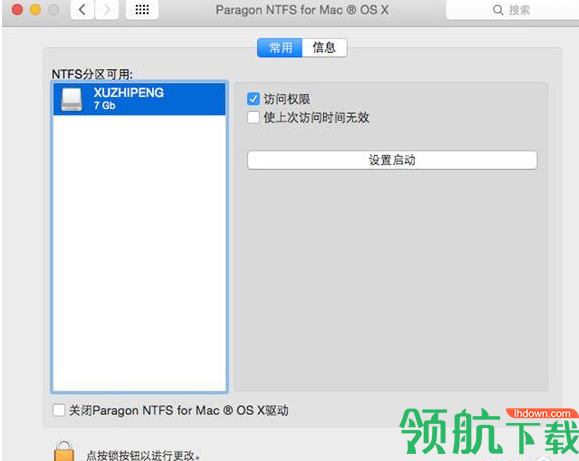Image resolution: width=579 pixels, height=461 pixels.
Task: Uncheck the 访问权限 checkbox
Action: pos(253,99)
